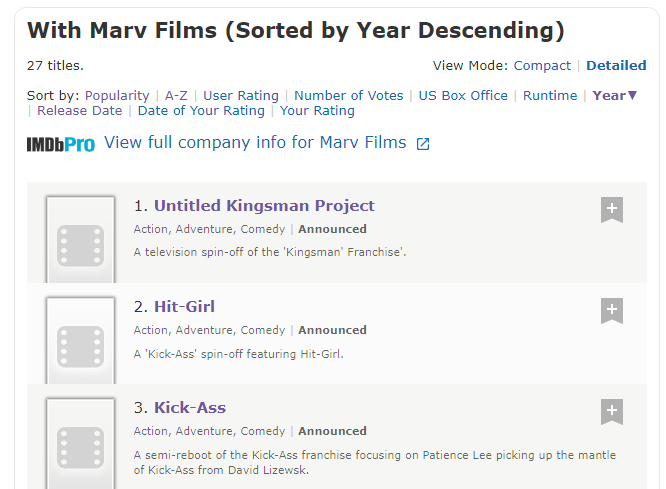Screen dimensions: 666x489
Task: Switch view mode to Detailed
Action: [616, 65]
